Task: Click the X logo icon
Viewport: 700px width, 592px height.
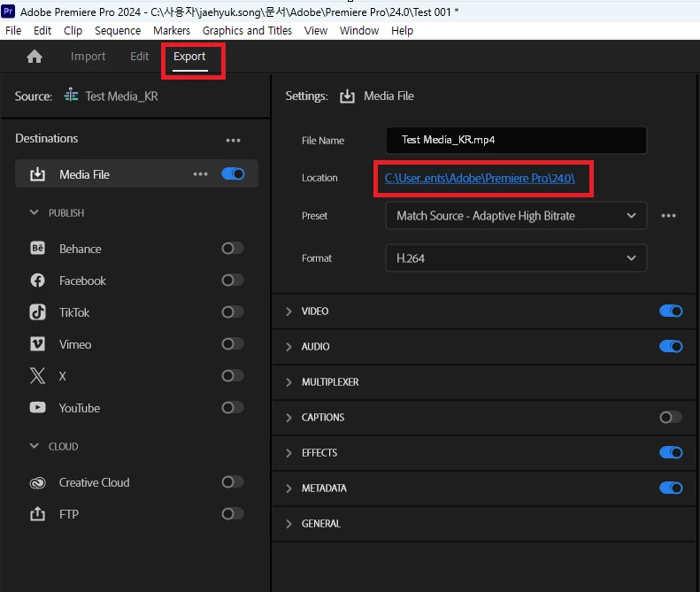Action: coord(37,376)
